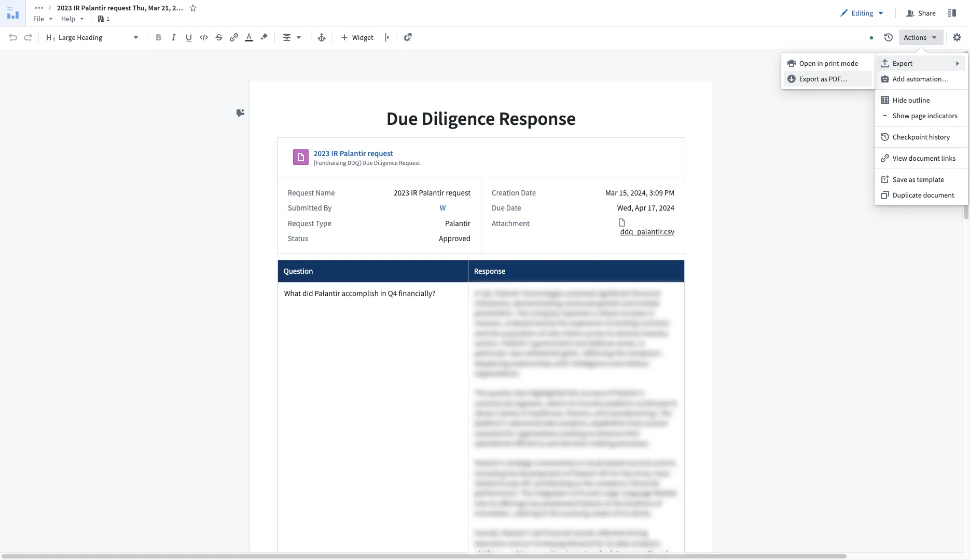
Task: Click the anchor icon in toolbar
Action: (x=322, y=37)
